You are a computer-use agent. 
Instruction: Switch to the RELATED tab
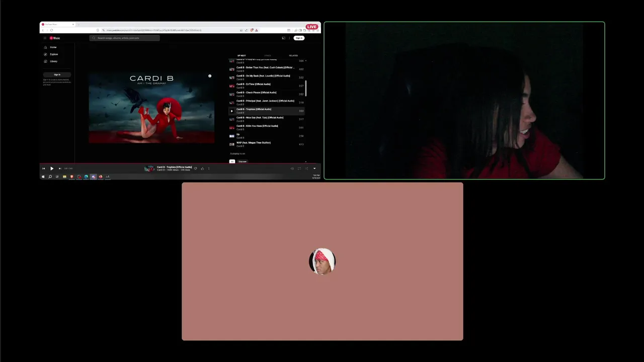point(293,56)
